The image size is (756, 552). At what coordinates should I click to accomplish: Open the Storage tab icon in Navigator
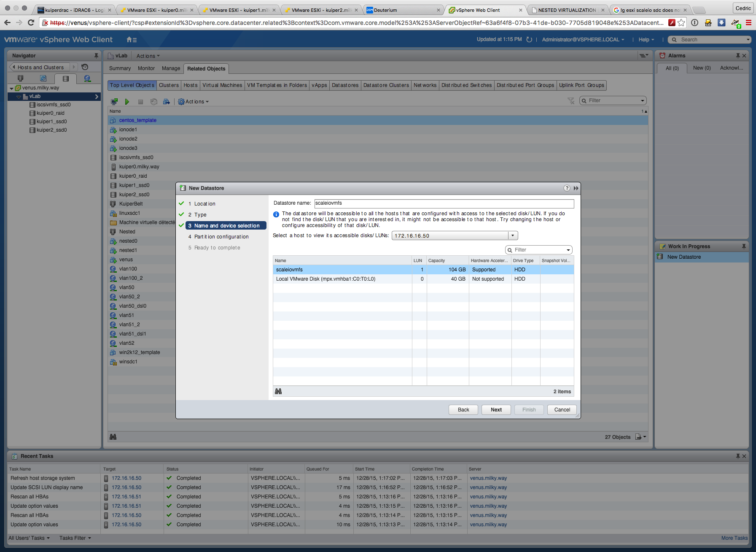[x=65, y=78]
